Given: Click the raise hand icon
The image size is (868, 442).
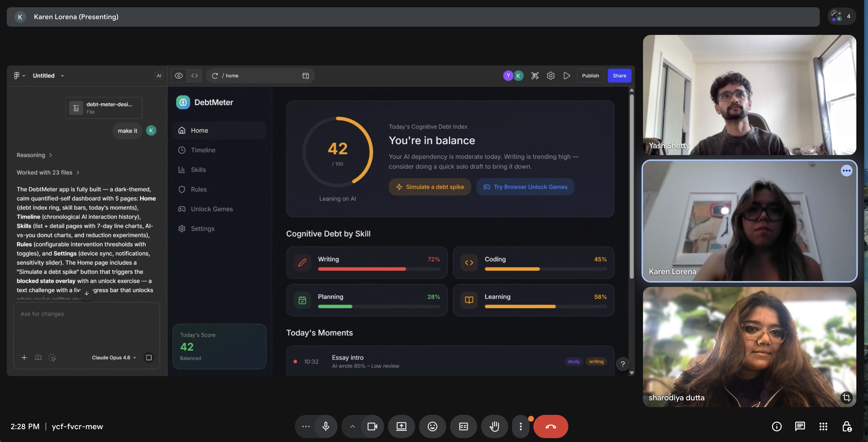Looking at the screenshot, I should [494, 426].
